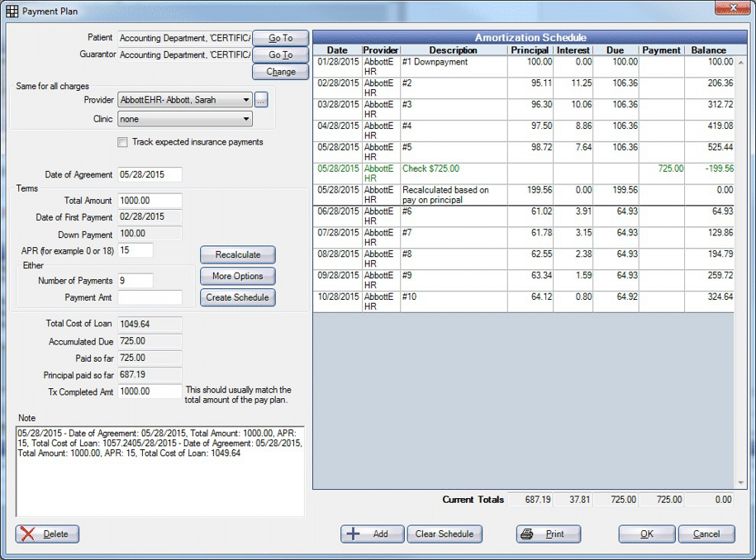Image resolution: width=756 pixels, height=560 pixels.
Task: Select the Check $725.00 payment row
Action: (453, 168)
